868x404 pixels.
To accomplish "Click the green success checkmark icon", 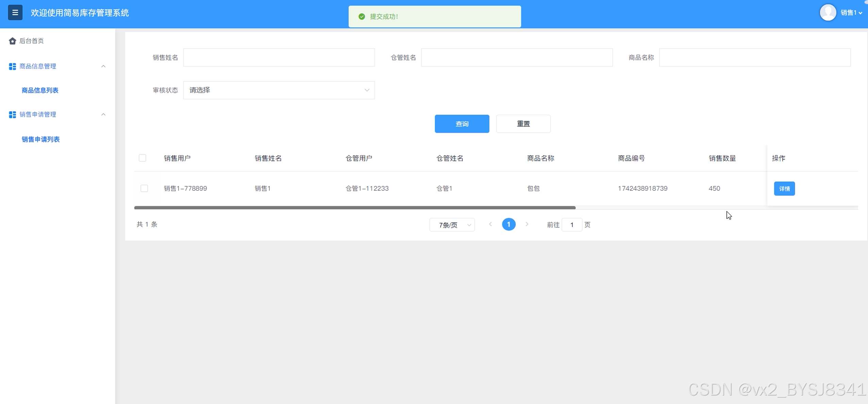I will pyautogui.click(x=362, y=16).
